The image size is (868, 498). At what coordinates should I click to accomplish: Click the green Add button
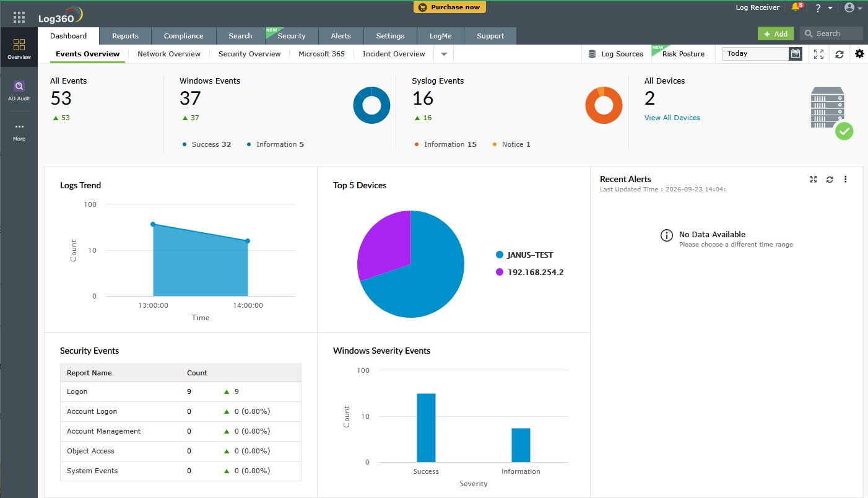tap(776, 34)
